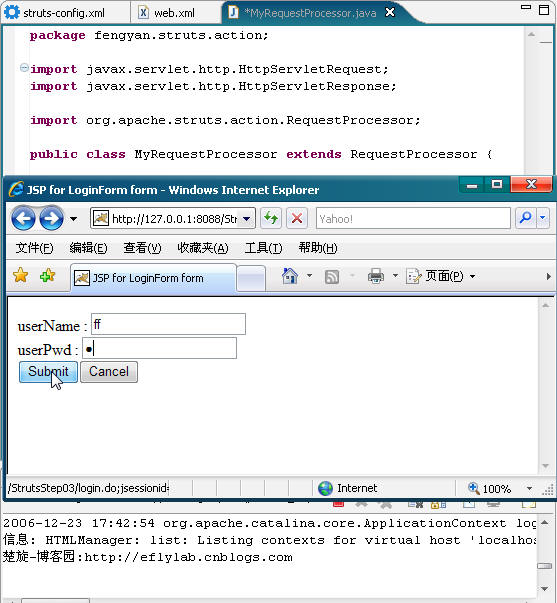Click the editor scrollbar up arrow
The image size is (557, 603).
click(x=532, y=34)
